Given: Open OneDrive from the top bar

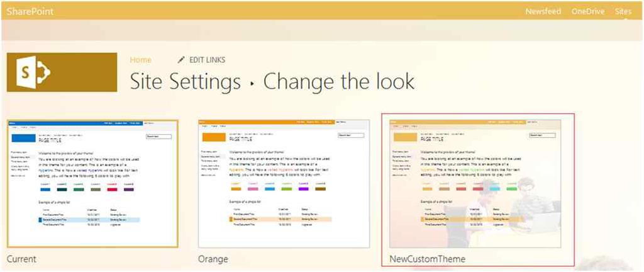Looking at the screenshot, I should coord(588,11).
